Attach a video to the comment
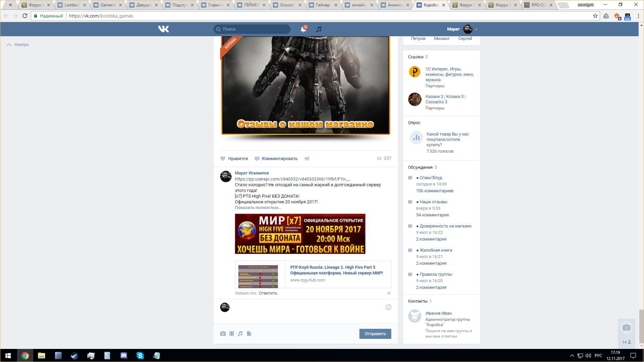The image size is (644, 362). click(232, 333)
